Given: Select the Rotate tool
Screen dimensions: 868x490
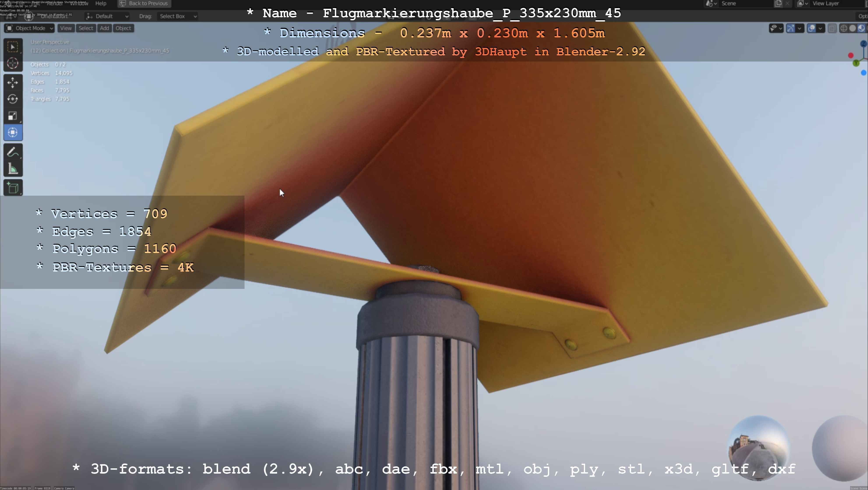Looking at the screenshot, I should coord(13,99).
